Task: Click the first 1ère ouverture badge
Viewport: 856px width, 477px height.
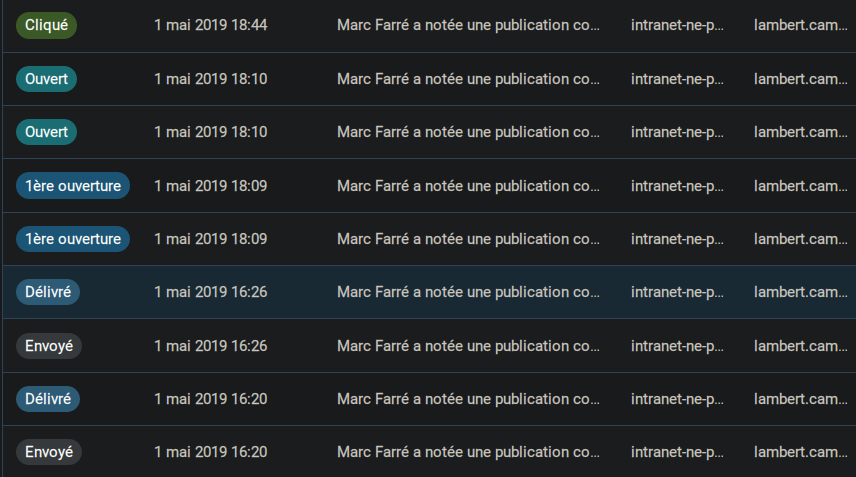Action: [73, 186]
